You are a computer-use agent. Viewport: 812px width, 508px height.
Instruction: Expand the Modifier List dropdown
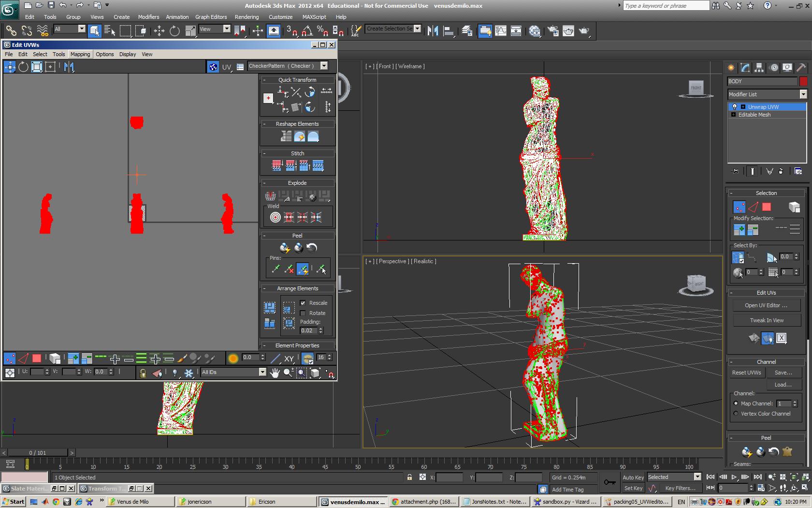[x=803, y=94]
